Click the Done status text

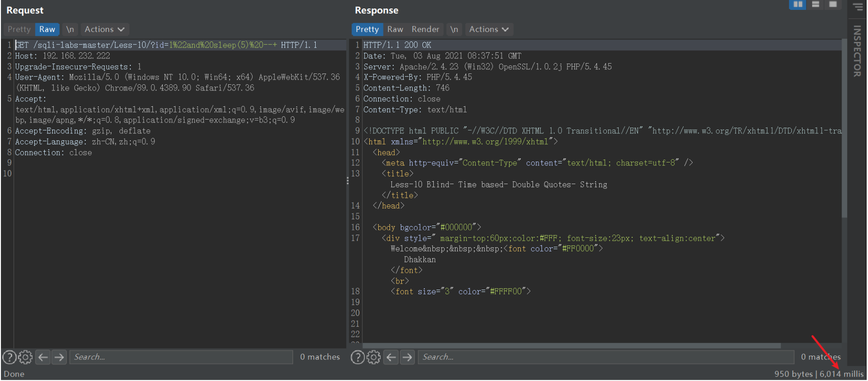click(x=14, y=374)
